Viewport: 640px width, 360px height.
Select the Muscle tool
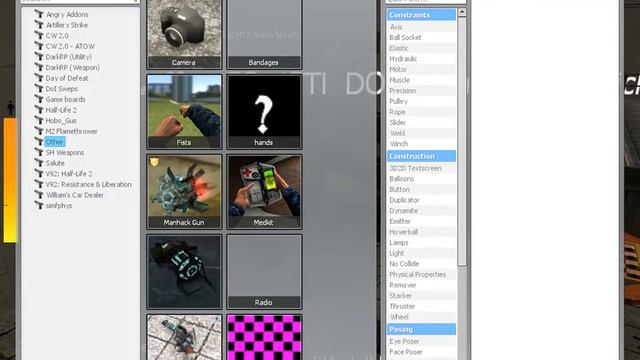[421, 80]
